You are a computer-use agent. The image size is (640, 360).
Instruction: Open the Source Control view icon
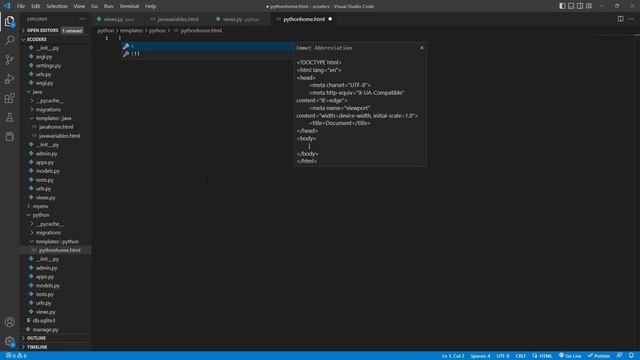click(9, 60)
